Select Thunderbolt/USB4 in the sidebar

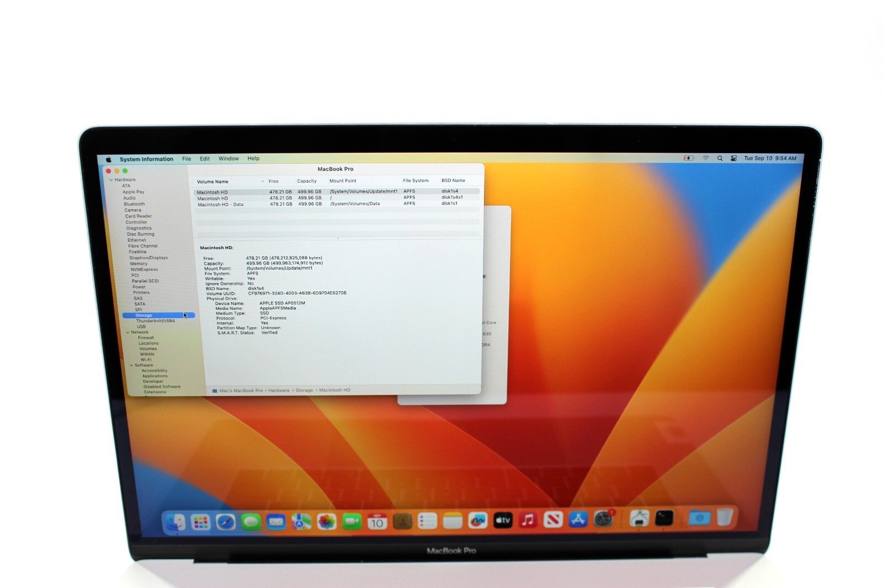click(156, 321)
